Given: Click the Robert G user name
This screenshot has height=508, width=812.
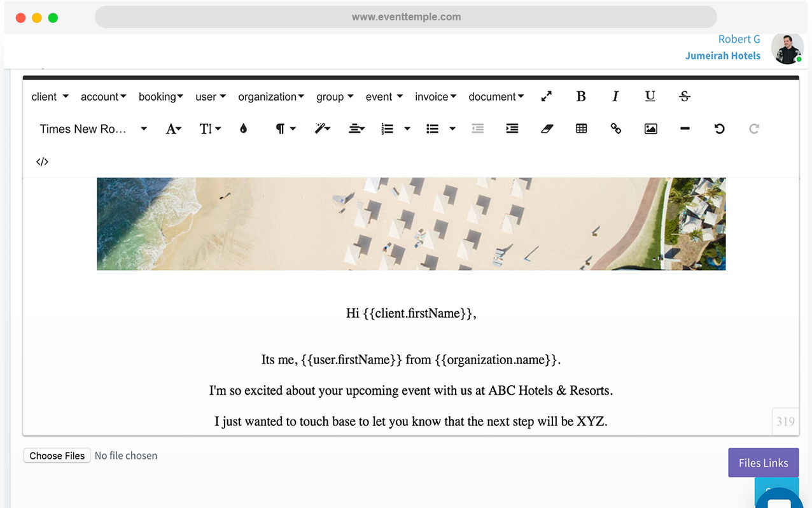Looking at the screenshot, I should pos(739,39).
